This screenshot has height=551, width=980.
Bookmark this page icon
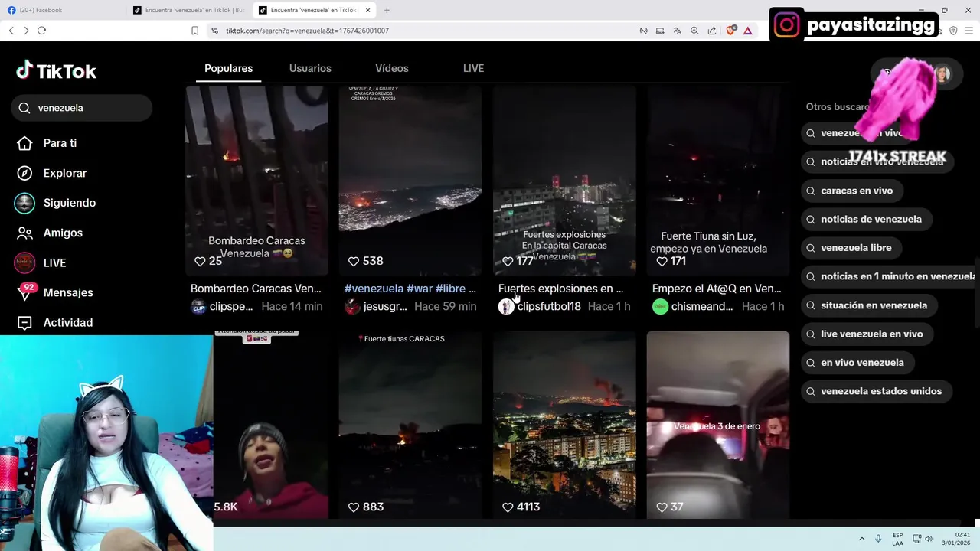(x=194, y=31)
